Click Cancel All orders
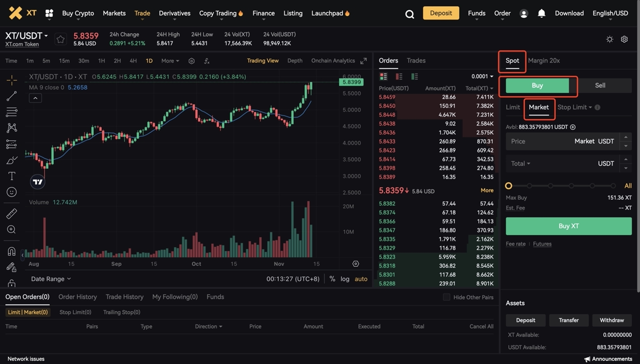640x364 pixels. click(481, 326)
